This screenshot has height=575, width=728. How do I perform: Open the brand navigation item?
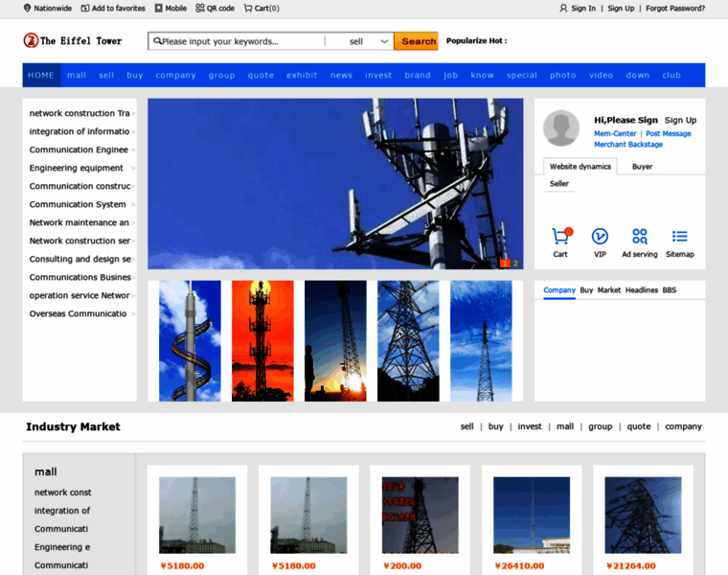(x=418, y=75)
